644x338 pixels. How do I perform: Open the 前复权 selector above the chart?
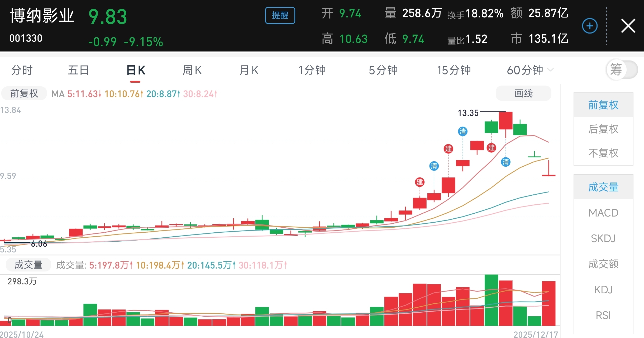[x=24, y=93]
